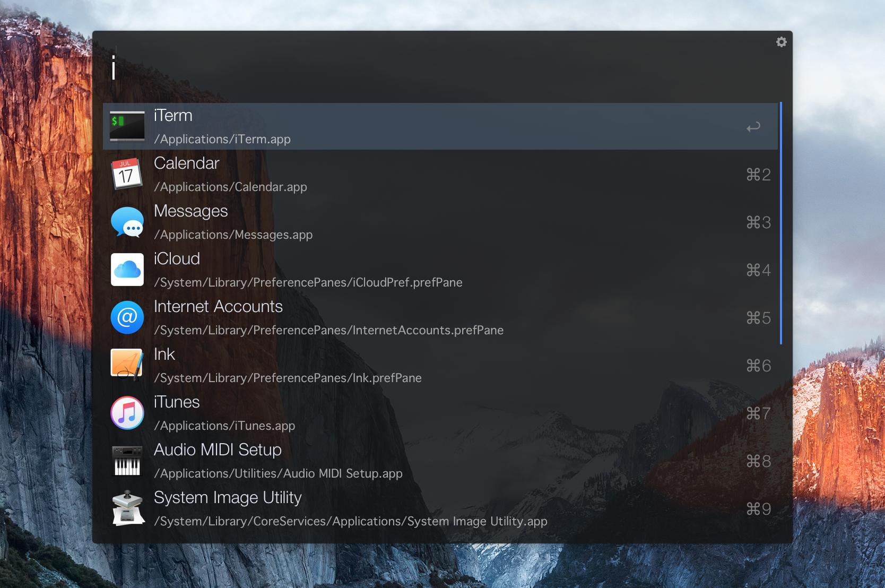Select the System Image Utility result title

point(228,498)
